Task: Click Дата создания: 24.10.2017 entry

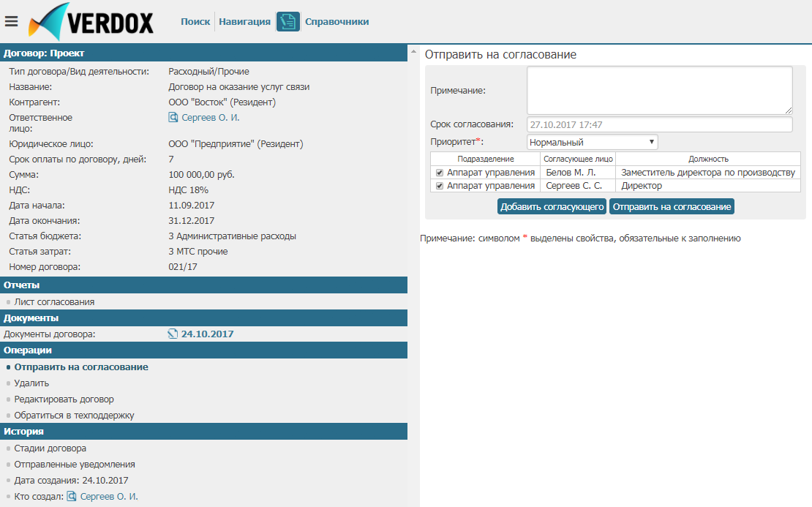Action: click(72, 481)
